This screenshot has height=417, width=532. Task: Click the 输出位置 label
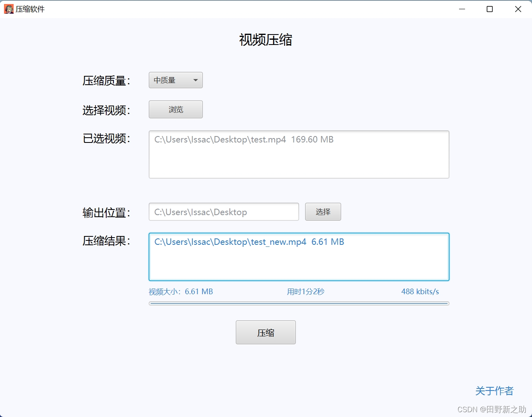[106, 212]
